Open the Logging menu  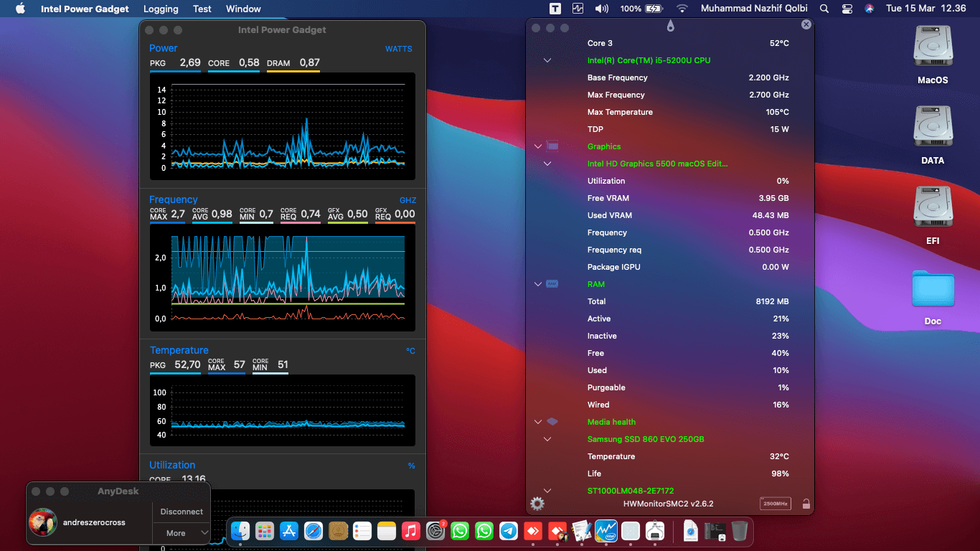pos(161,9)
